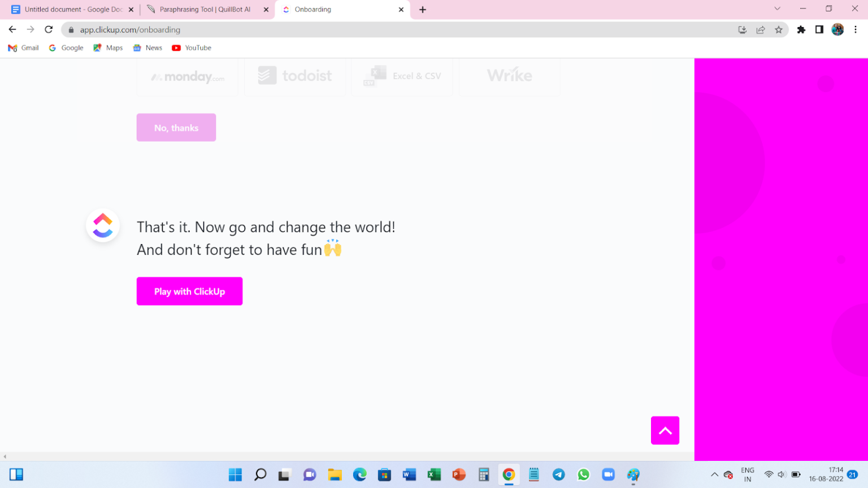Image resolution: width=868 pixels, height=488 pixels.
Task: Expand the browser tab search dropdown
Action: pyautogui.click(x=778, y=9)
